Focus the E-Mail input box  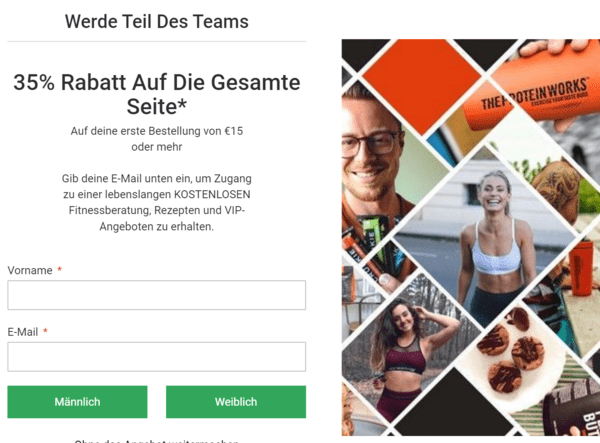point(157,357)
